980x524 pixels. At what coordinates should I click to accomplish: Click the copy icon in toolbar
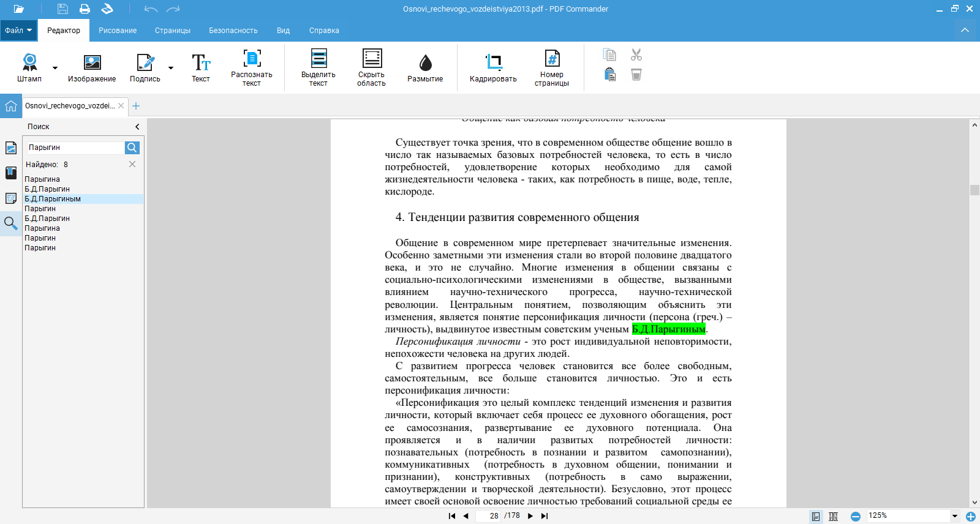click(609, 54)
